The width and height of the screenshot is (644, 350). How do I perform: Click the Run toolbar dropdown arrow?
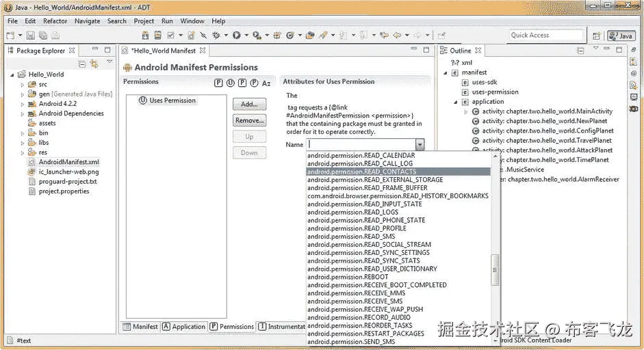coord(246,36)
